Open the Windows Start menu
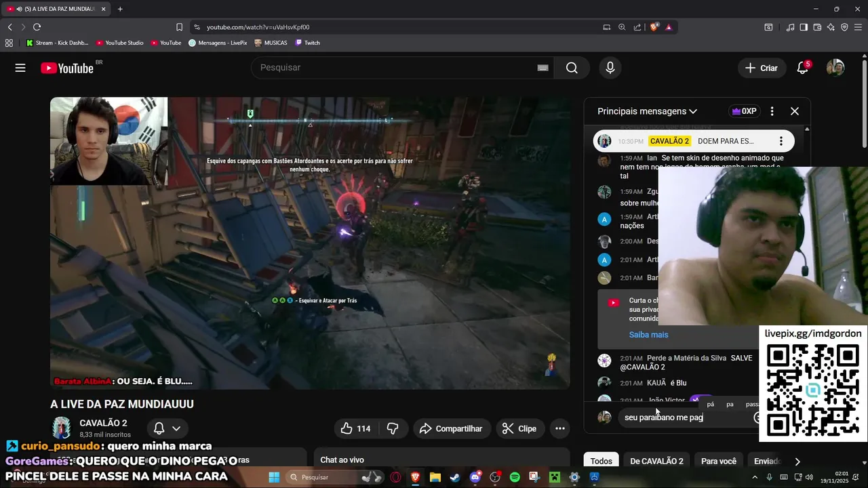Screen dimensions: 868x488 [274, 477]
